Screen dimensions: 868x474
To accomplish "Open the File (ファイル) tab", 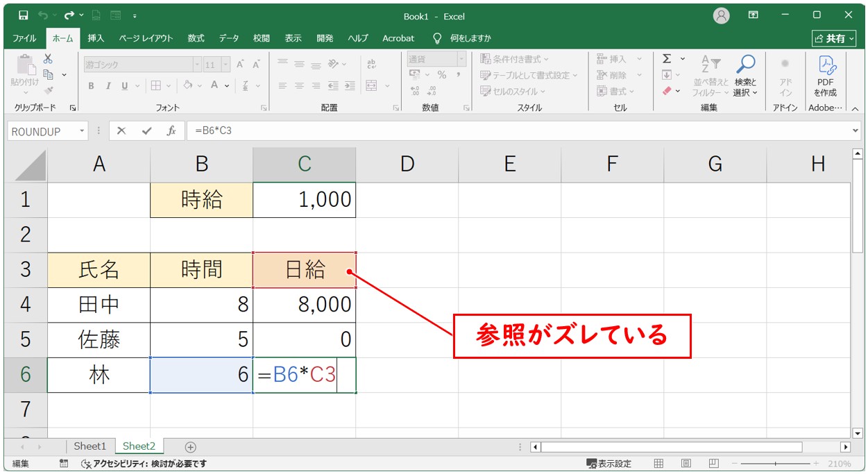I will (x=25, y=38).
